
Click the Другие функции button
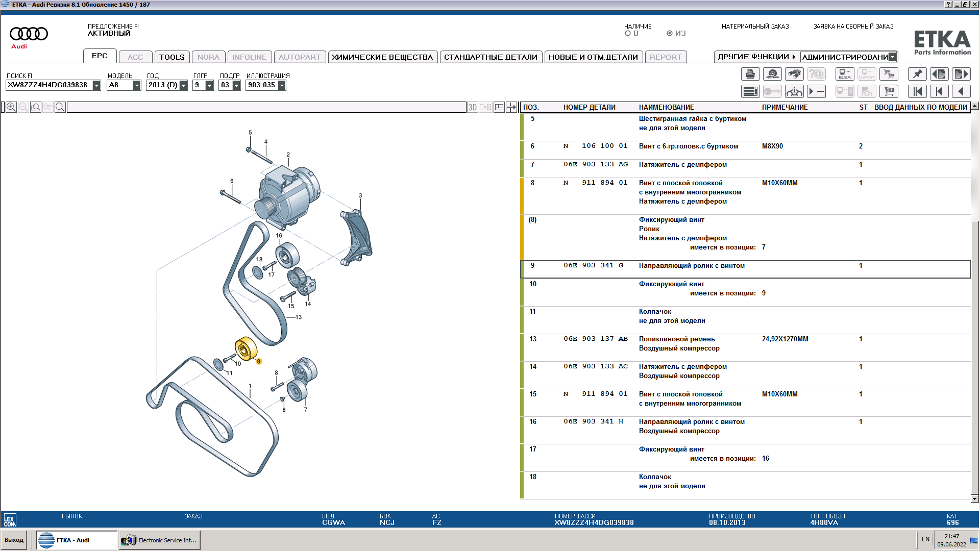(756, 57)
